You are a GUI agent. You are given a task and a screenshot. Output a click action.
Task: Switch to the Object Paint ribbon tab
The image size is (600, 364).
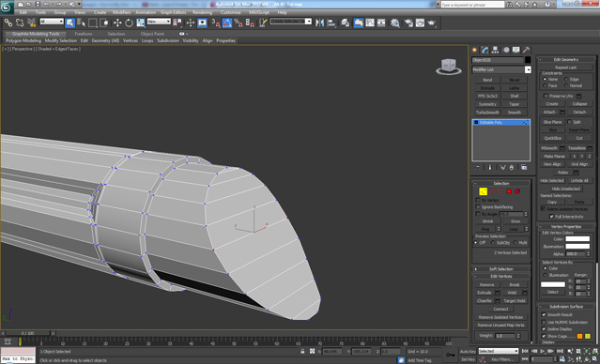152,34
